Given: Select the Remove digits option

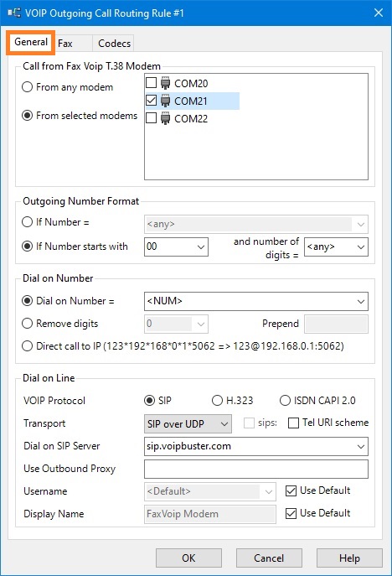Looking at the screenshot, I should (27, 324).
